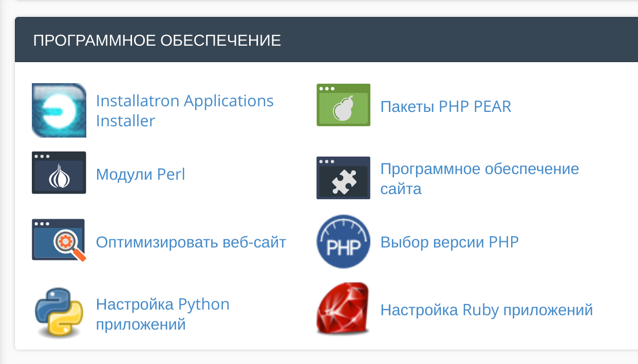The image size is (638, 364).
Task: Open the Installatron Applications Installer link
Action: [184, 101]
